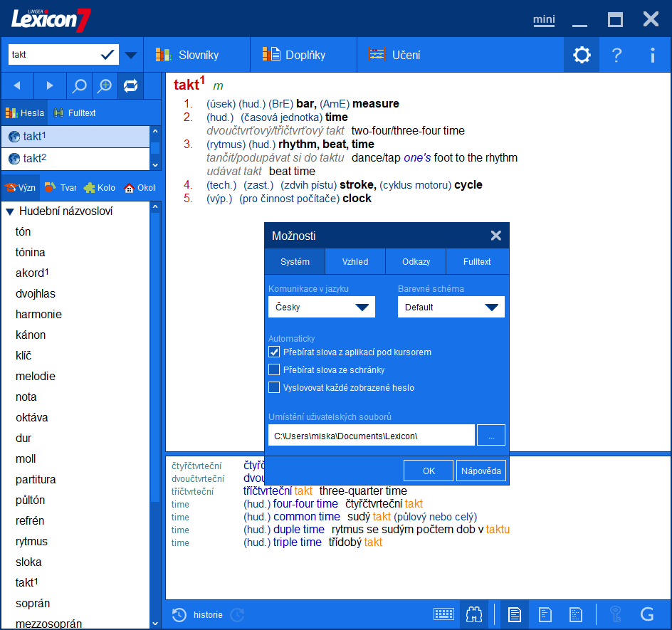This screenshot has width=672, height=630.
Task: Click the Nápověda button
Action: click(x=481, y=471)
